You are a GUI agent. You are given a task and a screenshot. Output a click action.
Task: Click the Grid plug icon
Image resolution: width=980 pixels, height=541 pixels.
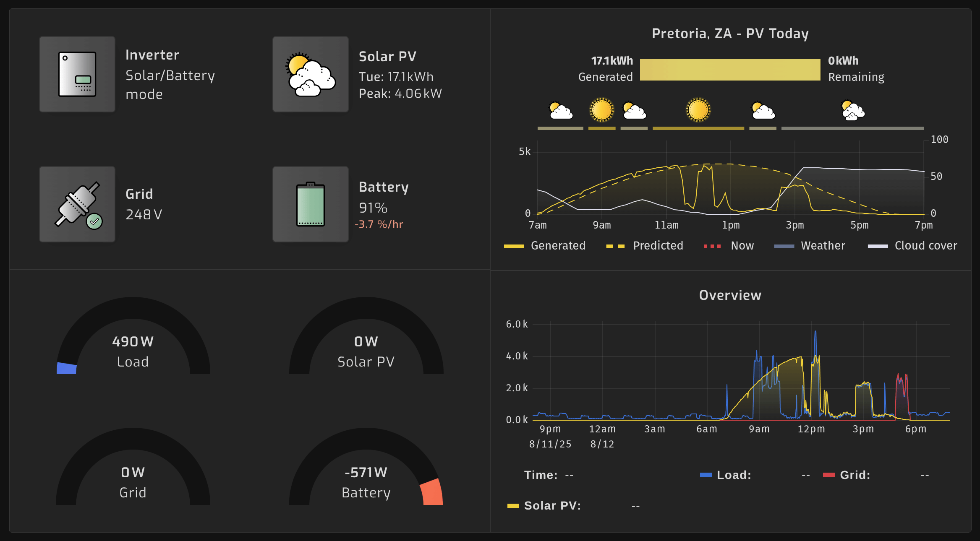pyautogui.click(x=77, y=204)
